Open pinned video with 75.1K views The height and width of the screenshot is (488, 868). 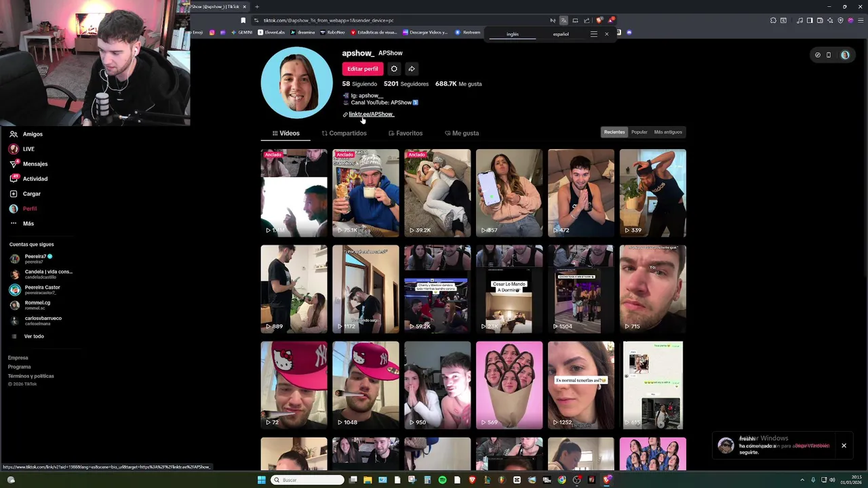[x=366, y=193]
